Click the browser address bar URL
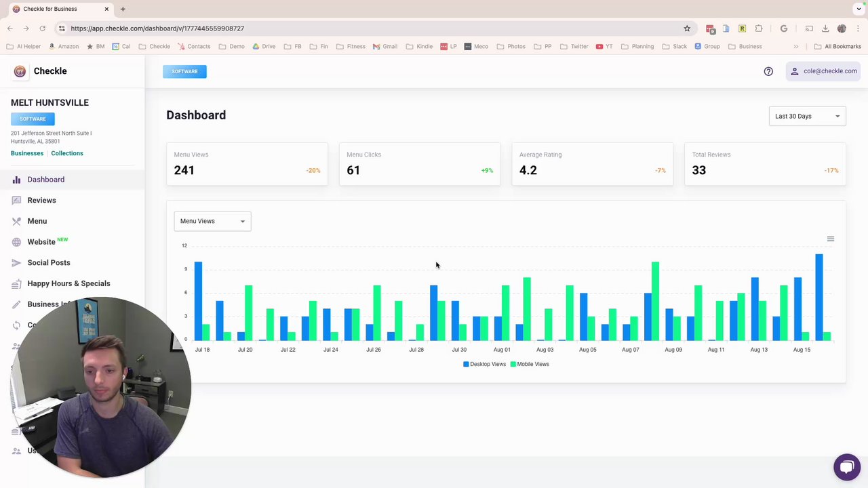The width and height of the screenshot is (868, 488). [157, 28]
